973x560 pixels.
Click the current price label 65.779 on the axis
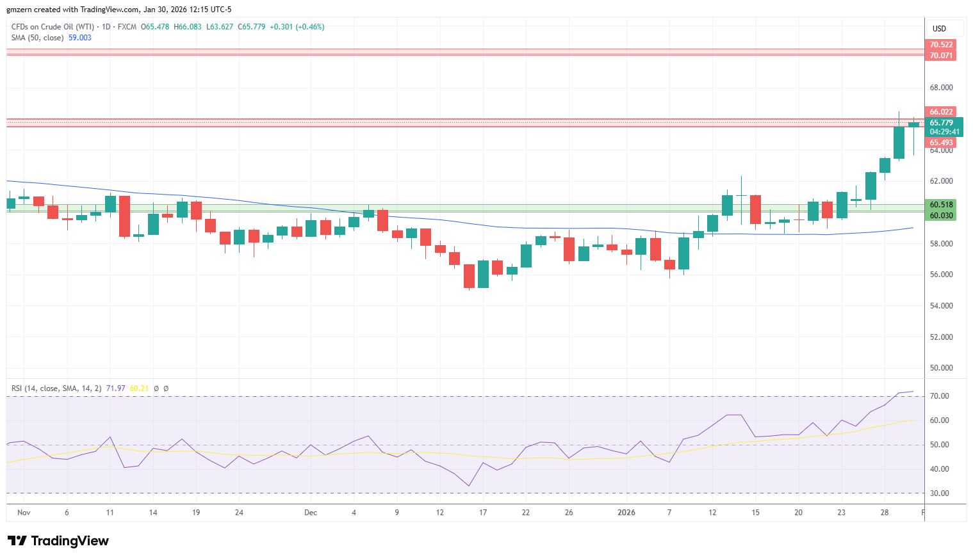pos(942,123)
